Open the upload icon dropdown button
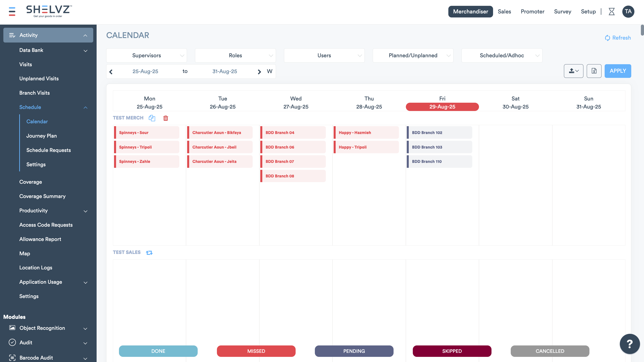 pos(573,71)
